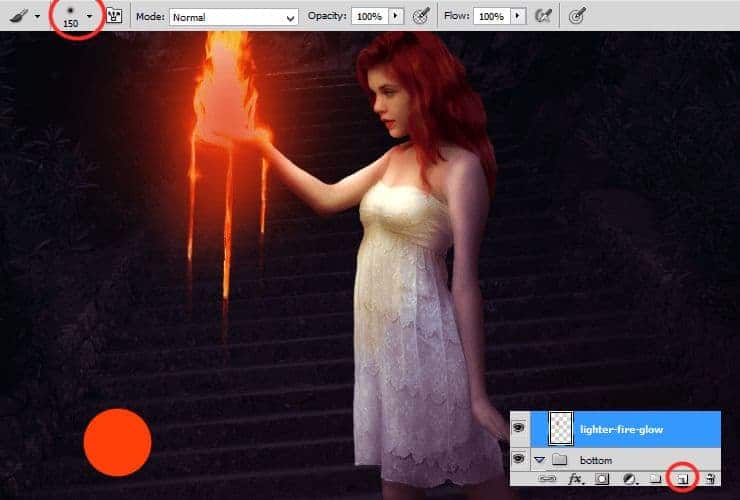The image size is (740, 500).
Task: Create a new layer
Action: tap(682, 480)
